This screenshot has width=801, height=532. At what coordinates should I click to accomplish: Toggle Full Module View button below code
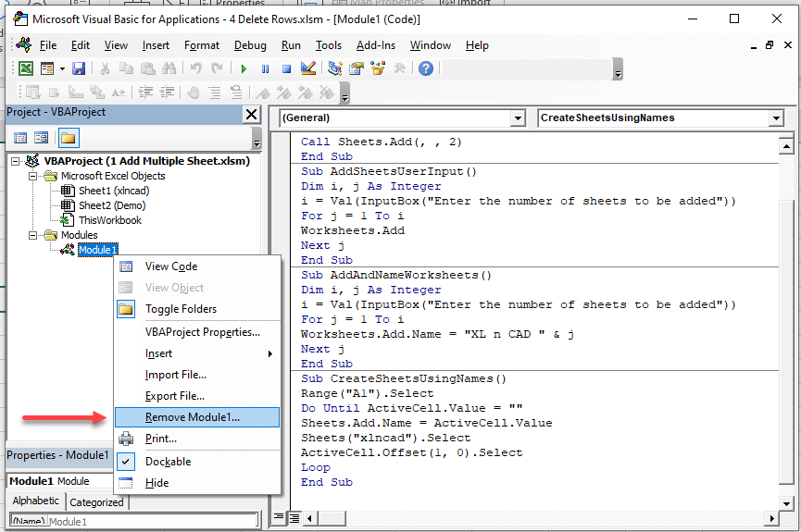coord(294,518)
